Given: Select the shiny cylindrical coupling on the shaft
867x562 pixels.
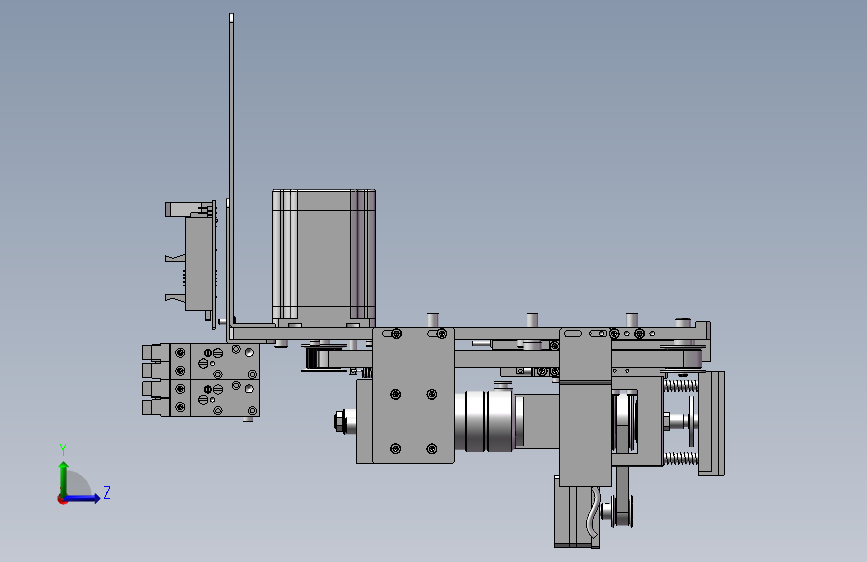Looking at the screenshot, I should pos(485,421).
